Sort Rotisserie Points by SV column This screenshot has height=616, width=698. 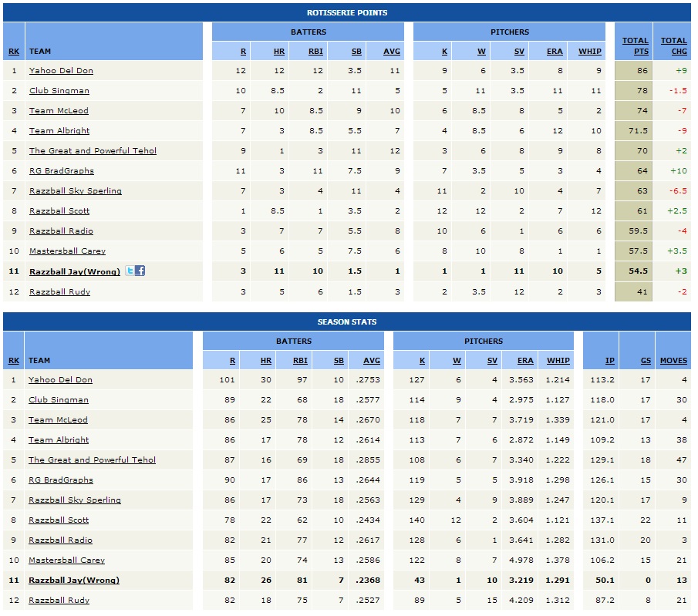519,51
